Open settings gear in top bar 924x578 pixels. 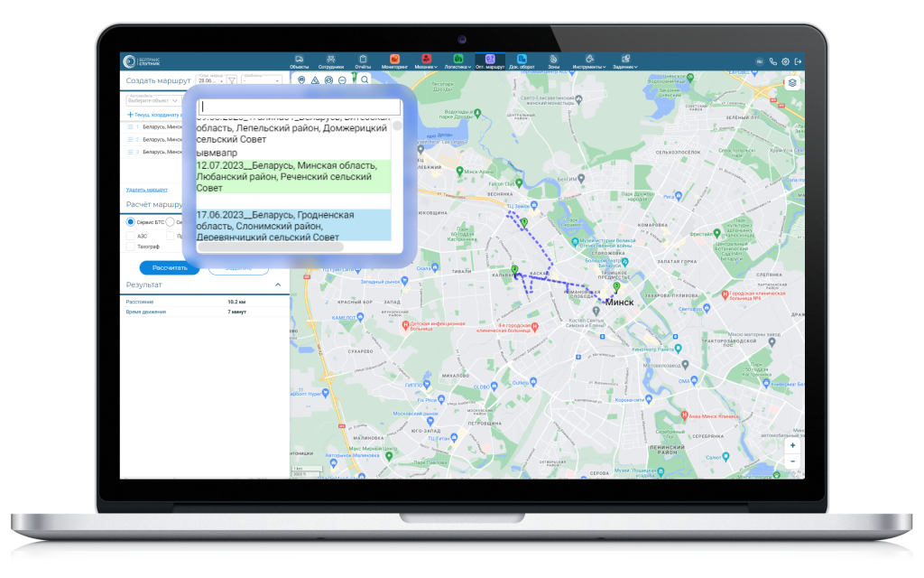(785, 61)
